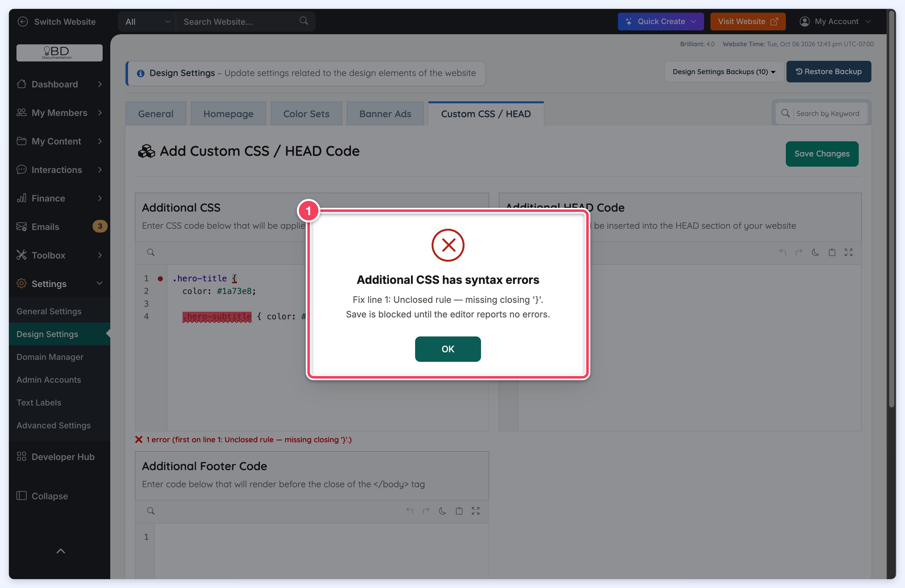
Task: Click OK in the syntax errors dialog
Action: click(447, 349)
